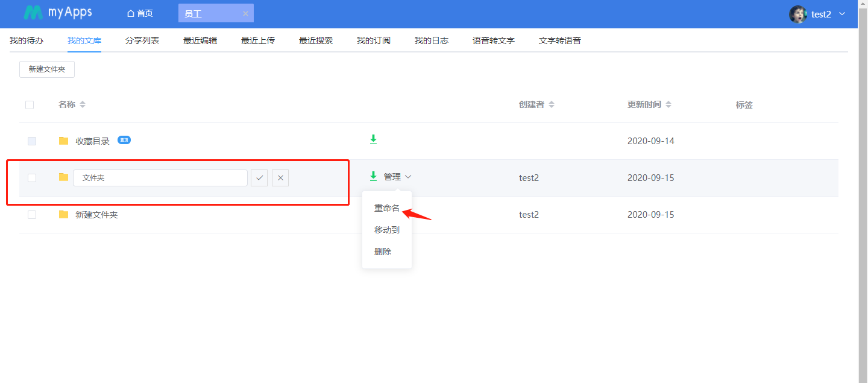Click the test2 user avatar
The width and height of the screenshot is (868, 383).
tap(797, 14)
